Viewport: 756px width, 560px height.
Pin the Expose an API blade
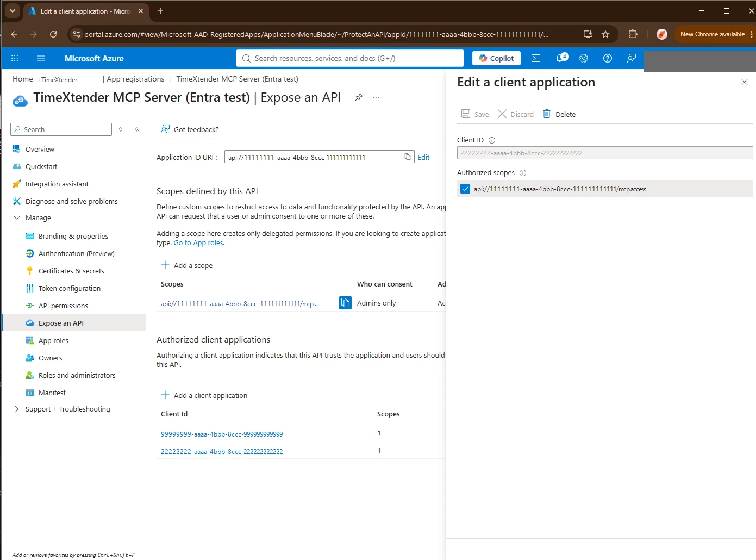pyautogui.click(x=359, y=97)
